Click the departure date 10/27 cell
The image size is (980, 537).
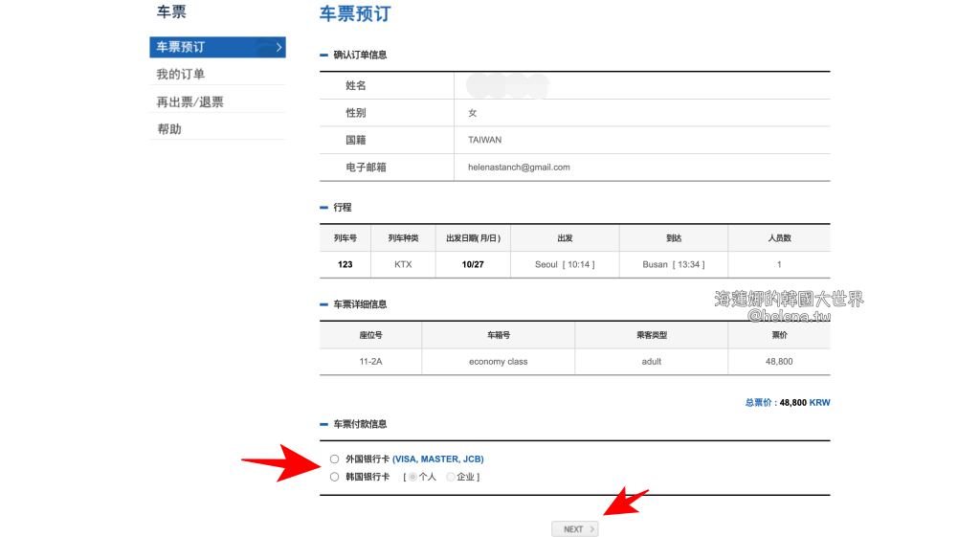(x=473, y=264)
